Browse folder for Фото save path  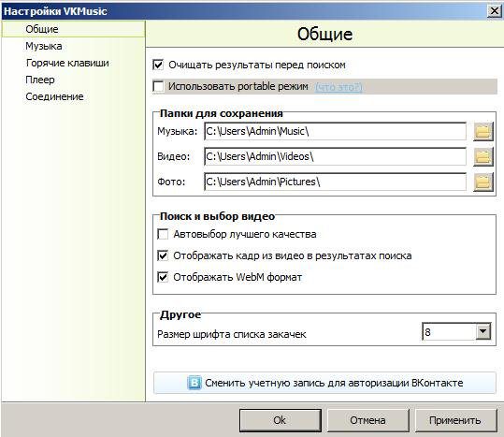pyautogui.click(x=483, y=182)
